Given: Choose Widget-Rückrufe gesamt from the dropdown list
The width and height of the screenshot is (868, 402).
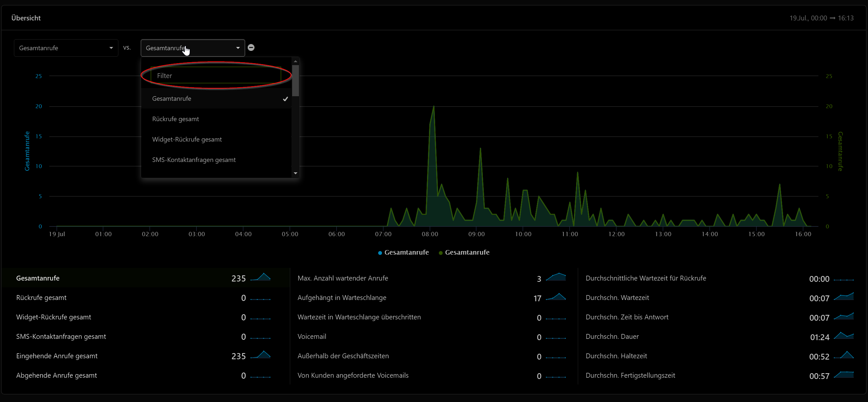Looking at the screenshot, I should pos(187,139).
